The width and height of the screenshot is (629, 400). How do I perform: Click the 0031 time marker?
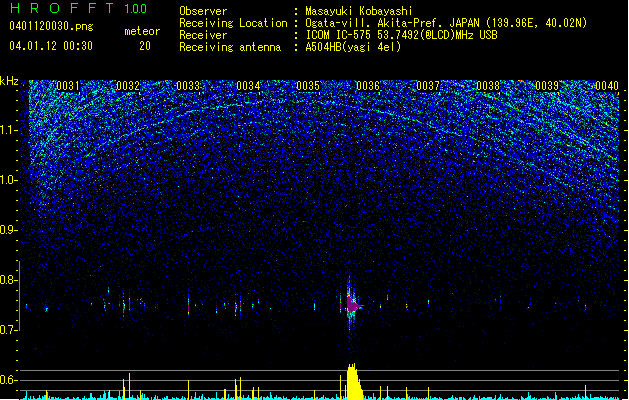(x=68, y=86)
